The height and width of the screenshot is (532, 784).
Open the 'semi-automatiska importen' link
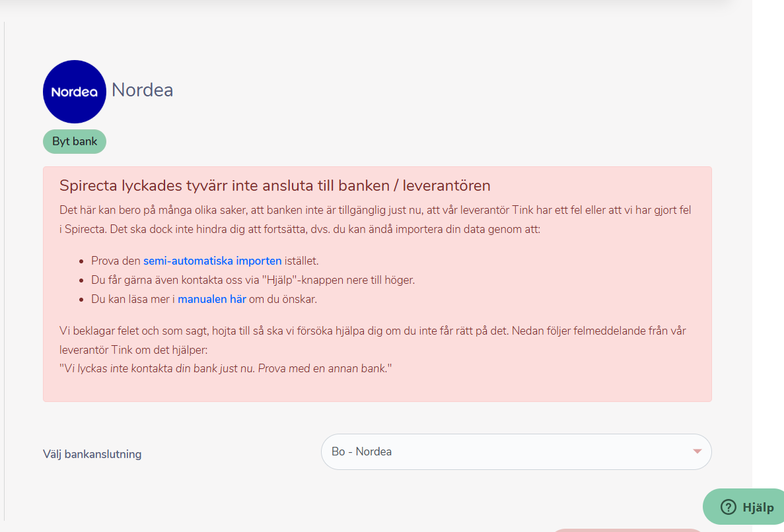(x=212, y=261)
